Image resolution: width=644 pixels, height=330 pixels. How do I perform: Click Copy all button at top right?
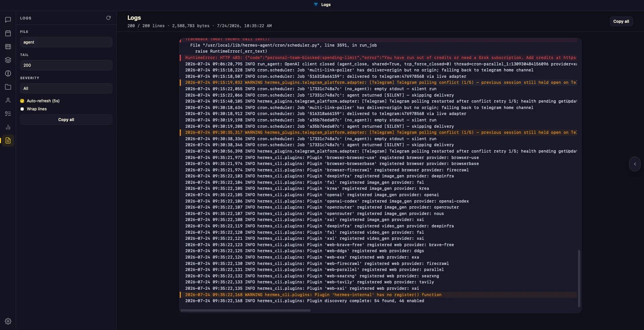coord(621,21)
